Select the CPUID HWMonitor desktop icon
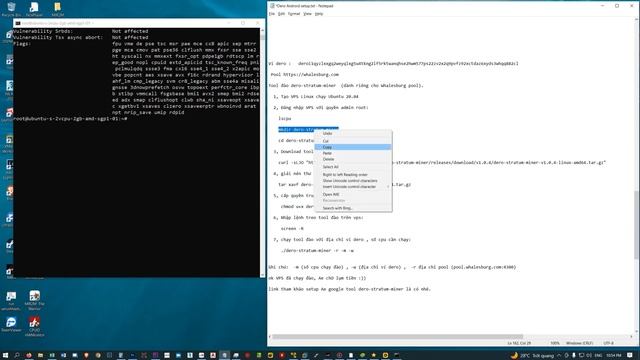 click(35, 327)
